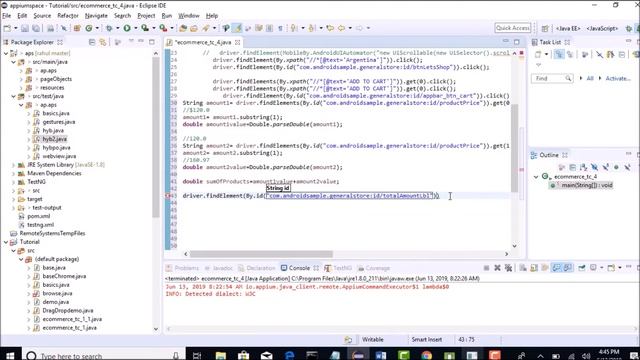Collapse the src/test/java folder
Image resolution: width=640 pixels, height=360 pixels.
click(x=13, y=96)
